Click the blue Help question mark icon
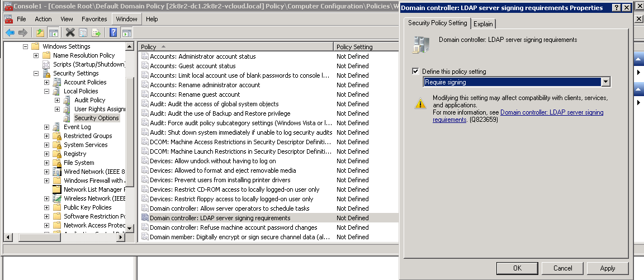The height and width of the screenshot is (280, 644). [113, 32]
